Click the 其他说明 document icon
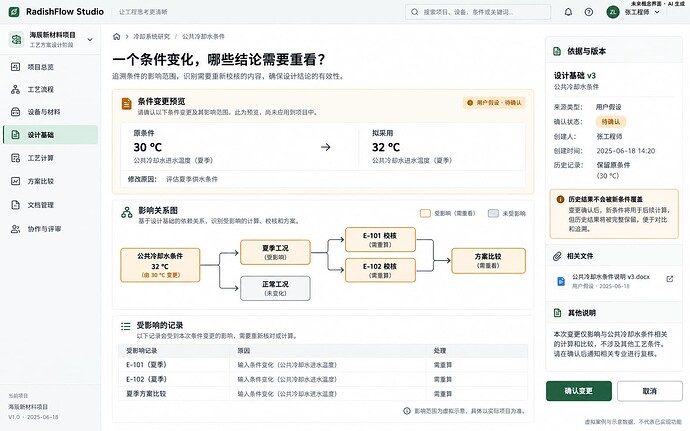Image resolution: width=690 pixels, height=431 pixels. tap(558, 313)
